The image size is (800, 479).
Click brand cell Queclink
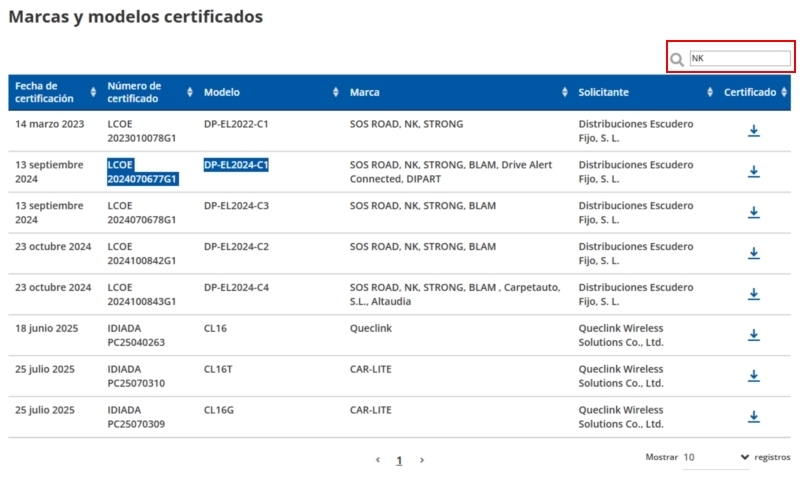(x=371, y=328)
